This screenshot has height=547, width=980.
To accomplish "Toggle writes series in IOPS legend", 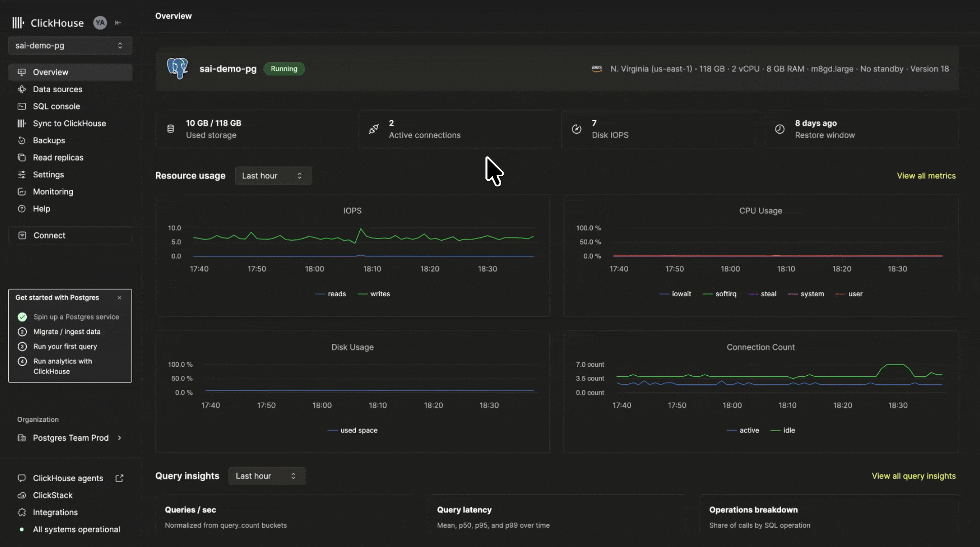I will 374,294.
